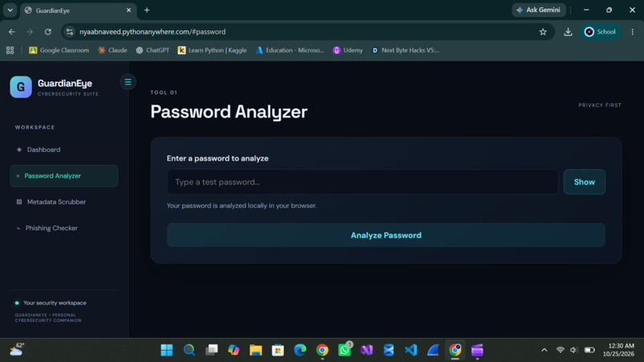
Task: Open the browser downloads icon
Action: pos(568,32)
